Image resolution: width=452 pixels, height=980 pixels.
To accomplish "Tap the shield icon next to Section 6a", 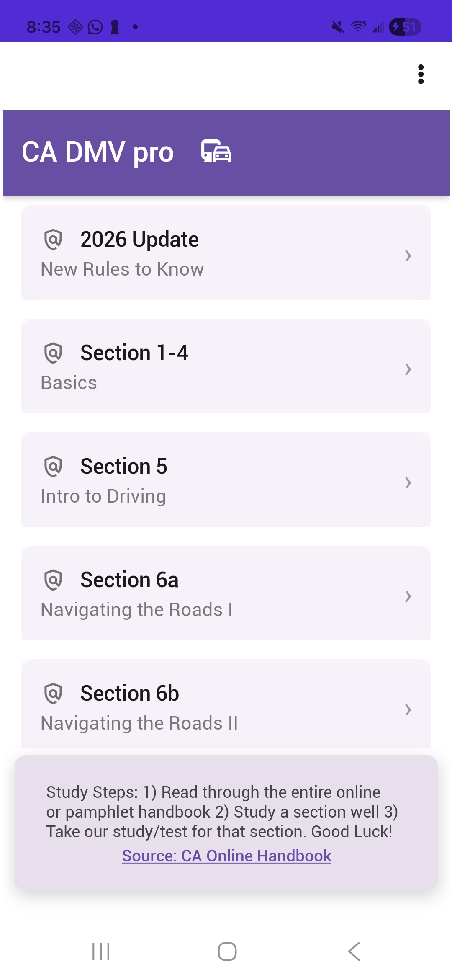I will [53, 580].
